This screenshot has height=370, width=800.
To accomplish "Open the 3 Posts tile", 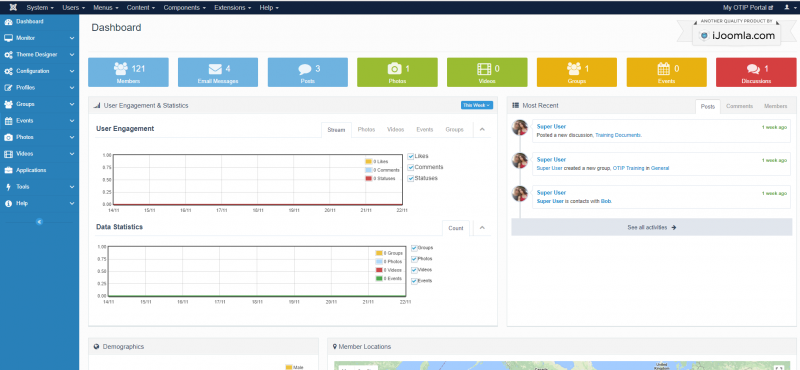I will click(308, 72).
